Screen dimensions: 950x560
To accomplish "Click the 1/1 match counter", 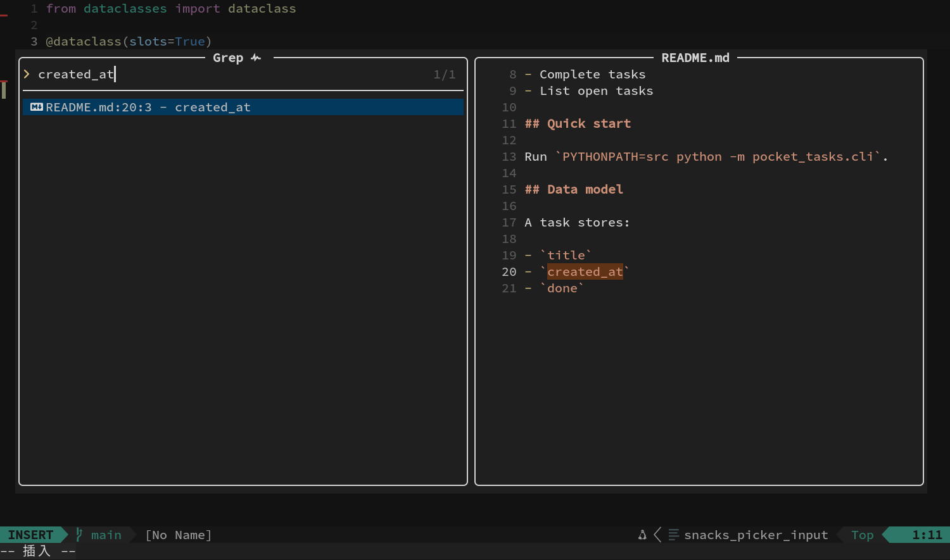I will 444,74.
